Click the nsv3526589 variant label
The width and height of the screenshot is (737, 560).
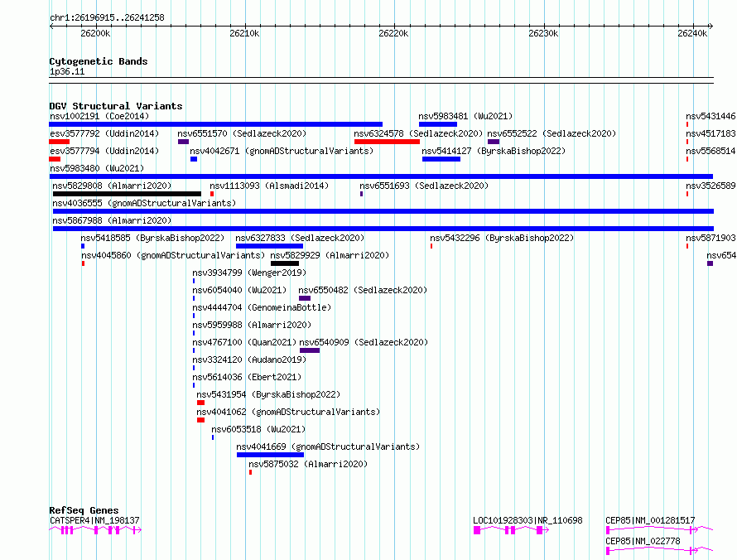tap(711, 186)
